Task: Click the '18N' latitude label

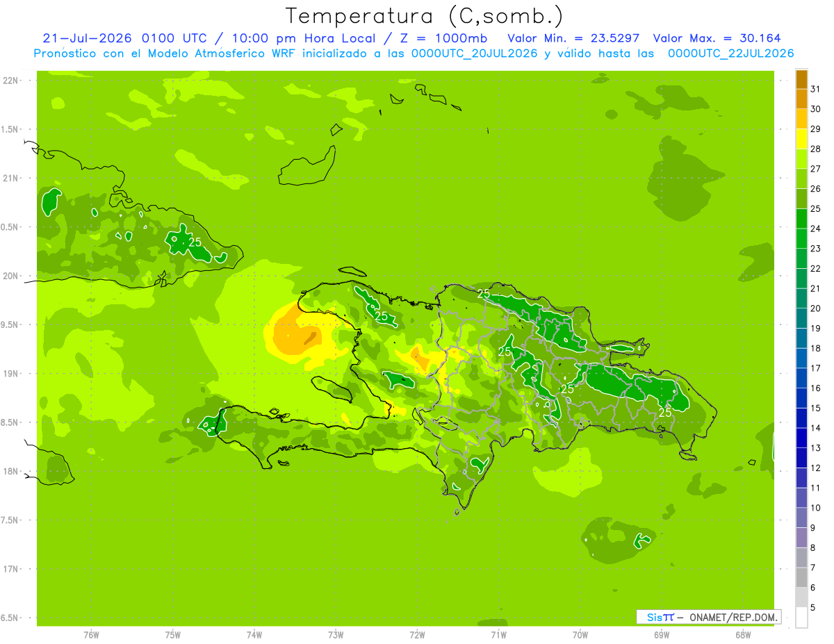Action: pyautogui.click(x=10, y=471)
